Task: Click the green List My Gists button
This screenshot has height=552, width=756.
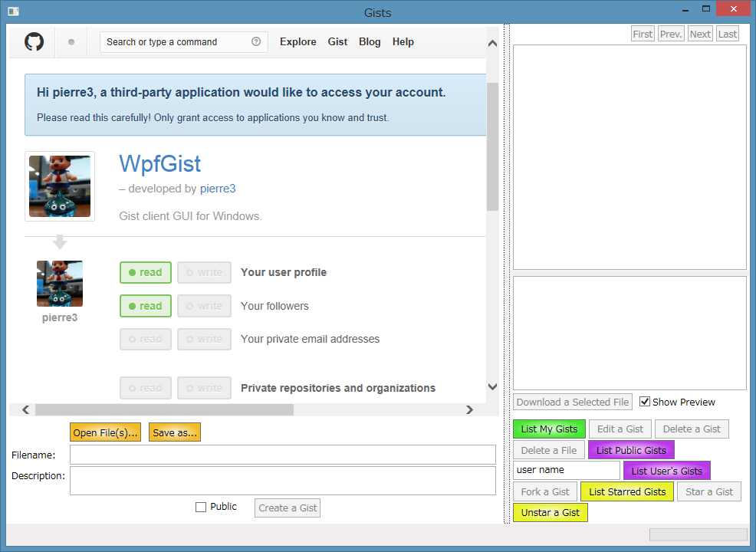Action: pos(549,429)
